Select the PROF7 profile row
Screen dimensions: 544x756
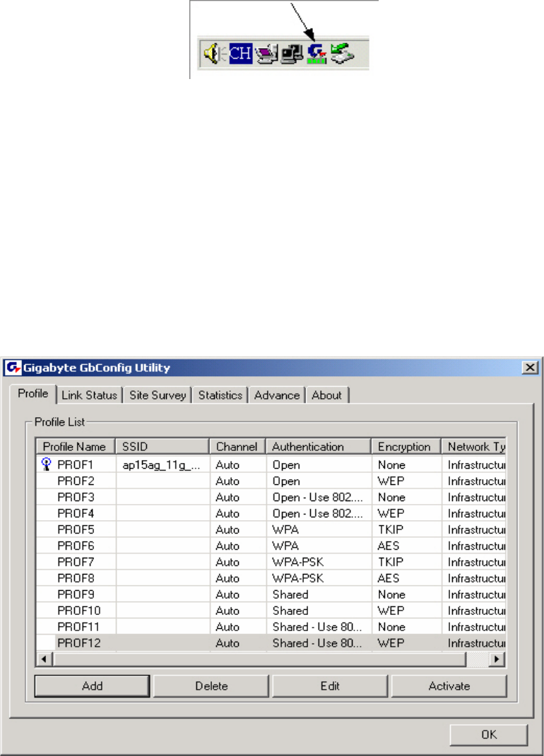tap(271, 562)
